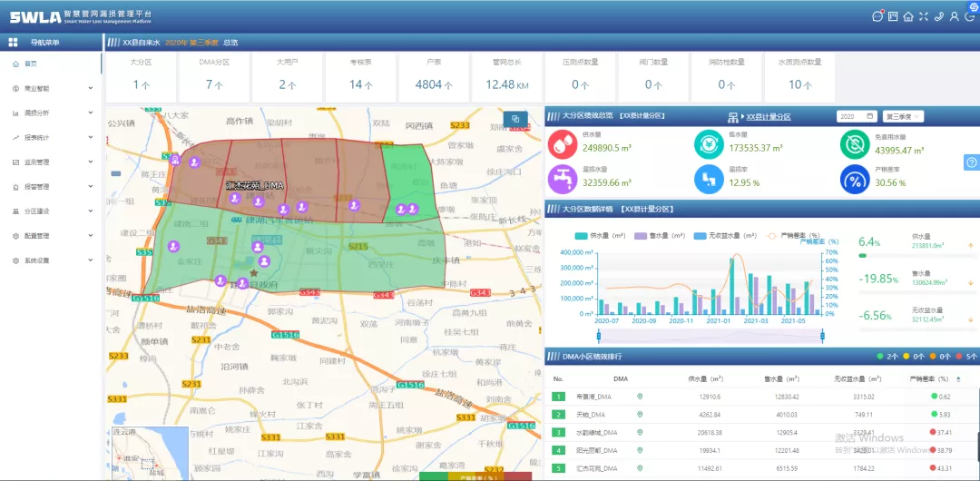Locate 帝景湾_DMA via its map pin icon
This screenshot has height=481, width=980.
pos(640,397)
